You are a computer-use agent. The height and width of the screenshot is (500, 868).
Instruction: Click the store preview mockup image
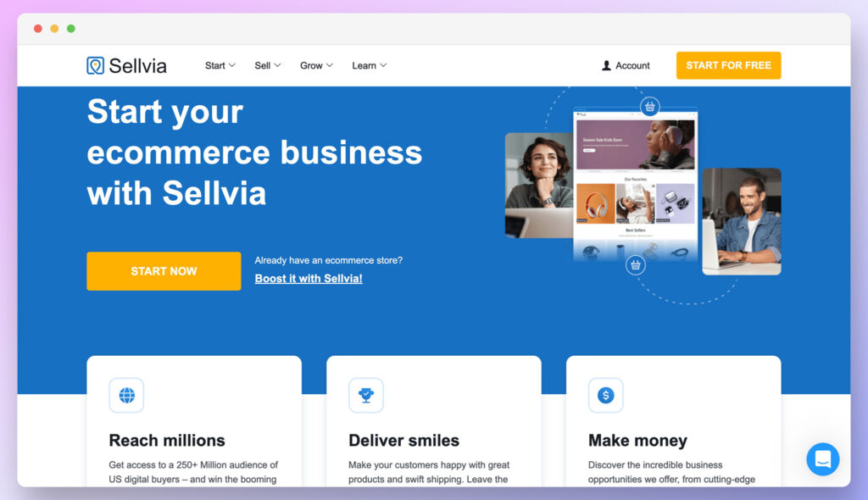pyautogui.click(x=636, y=184)
